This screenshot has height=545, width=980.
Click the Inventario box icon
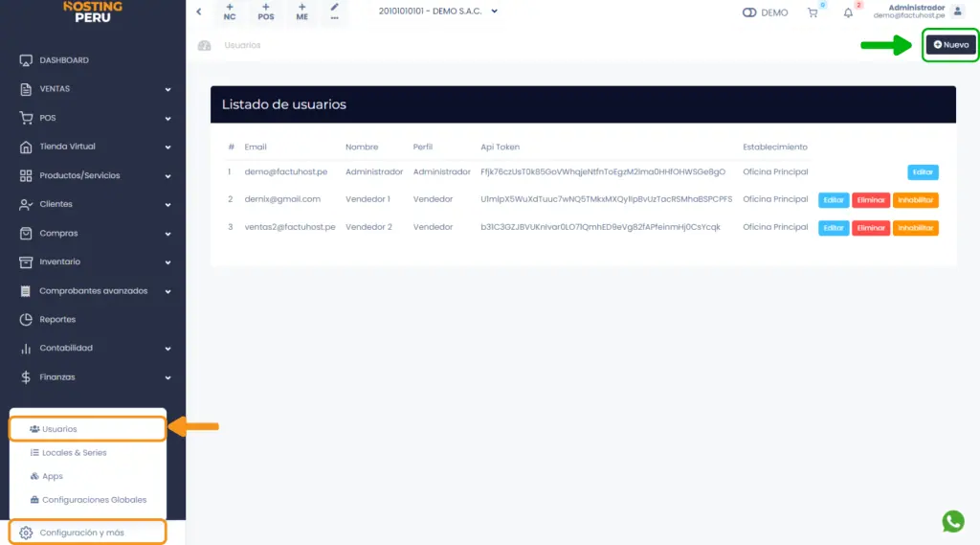26,262
